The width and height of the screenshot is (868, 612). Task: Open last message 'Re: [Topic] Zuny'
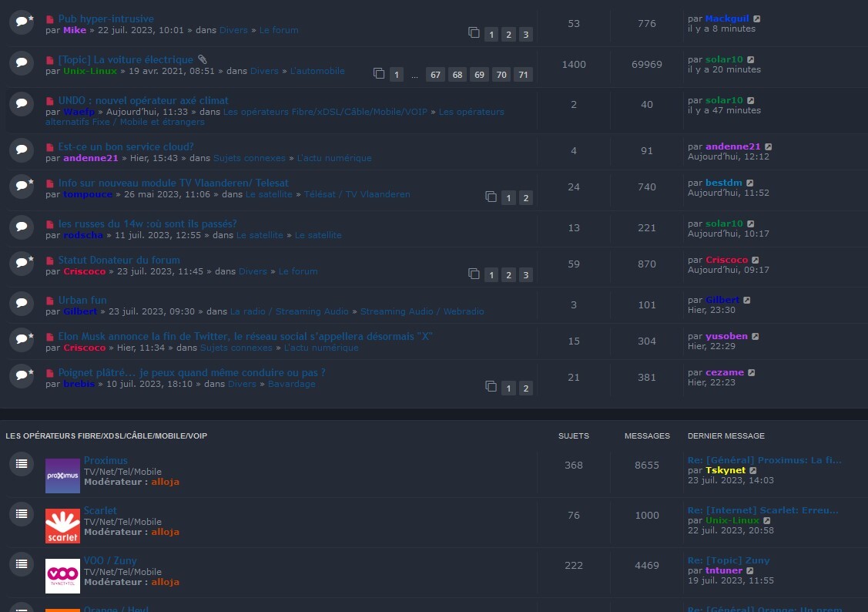[x=729, y=560]
